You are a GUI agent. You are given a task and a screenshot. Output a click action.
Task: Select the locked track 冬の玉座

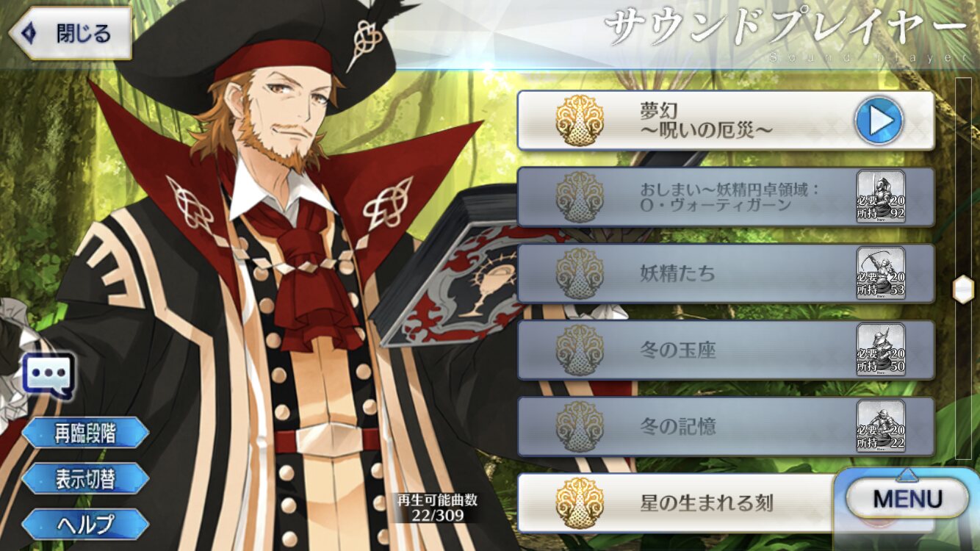pyautogui.click(x=726, y=350)
